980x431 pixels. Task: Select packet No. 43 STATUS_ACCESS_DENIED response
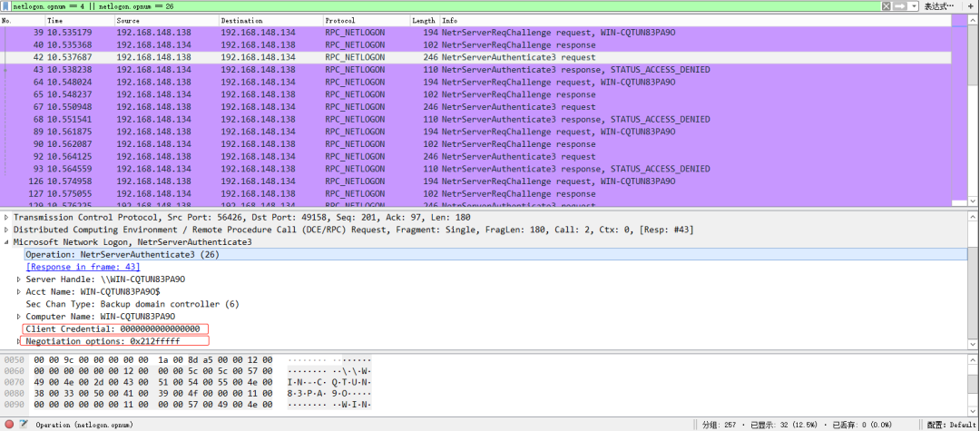(475, 69)
